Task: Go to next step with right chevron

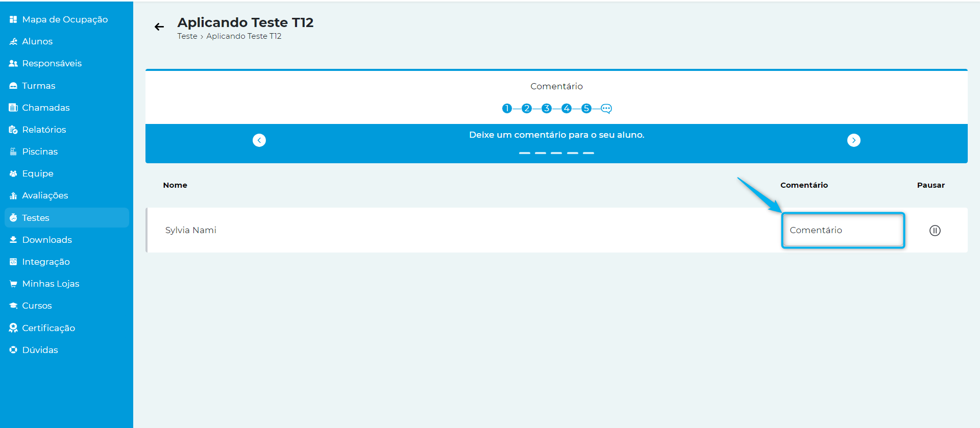Action: pos(854,140)
